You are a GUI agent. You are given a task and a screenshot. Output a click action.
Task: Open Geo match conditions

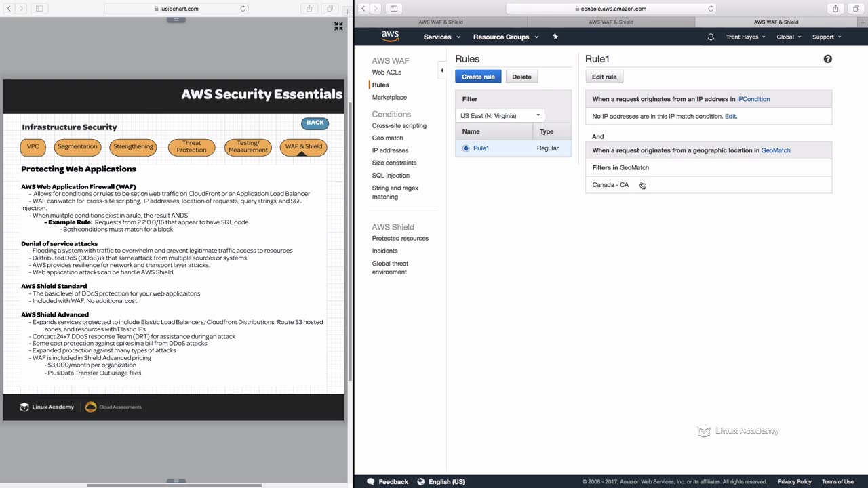pyautogui.click(x=387, y=138)
